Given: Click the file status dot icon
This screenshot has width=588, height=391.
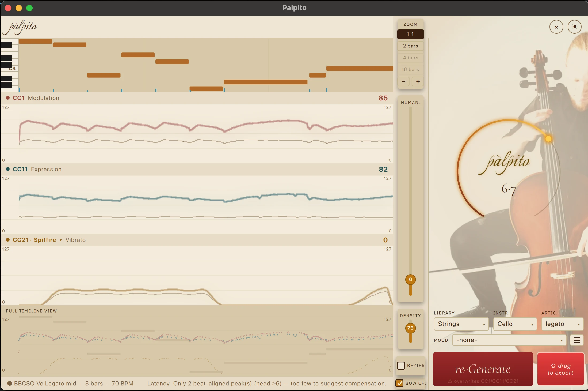Looking at the screenshot, I should pos(10,384).
